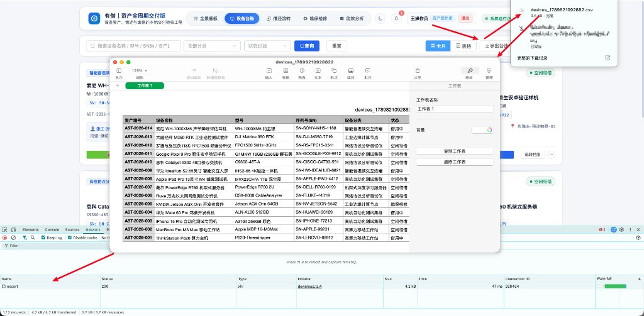Screen dimensions: 644x316
Task: Open DevTools settings gear icon
Action: coord(621,230)
